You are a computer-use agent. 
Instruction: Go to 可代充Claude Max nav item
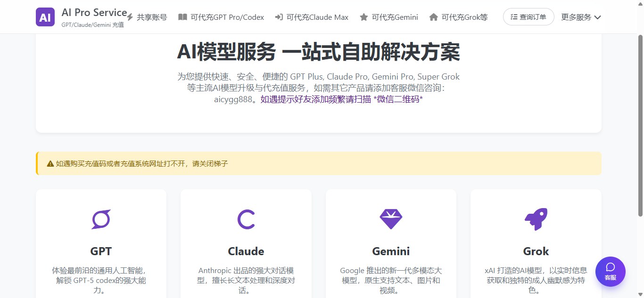click(312, 17)
